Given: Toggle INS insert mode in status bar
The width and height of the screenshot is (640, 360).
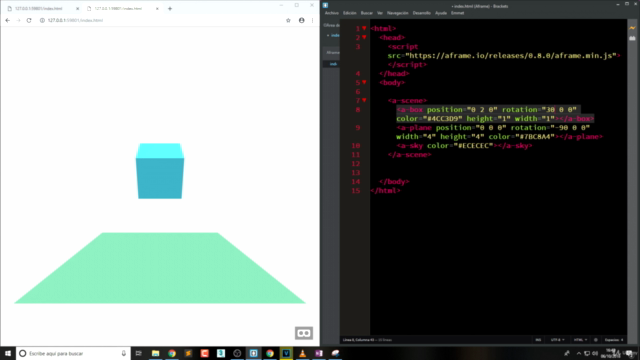Looking at the screenshot, I should coord(538,340).
